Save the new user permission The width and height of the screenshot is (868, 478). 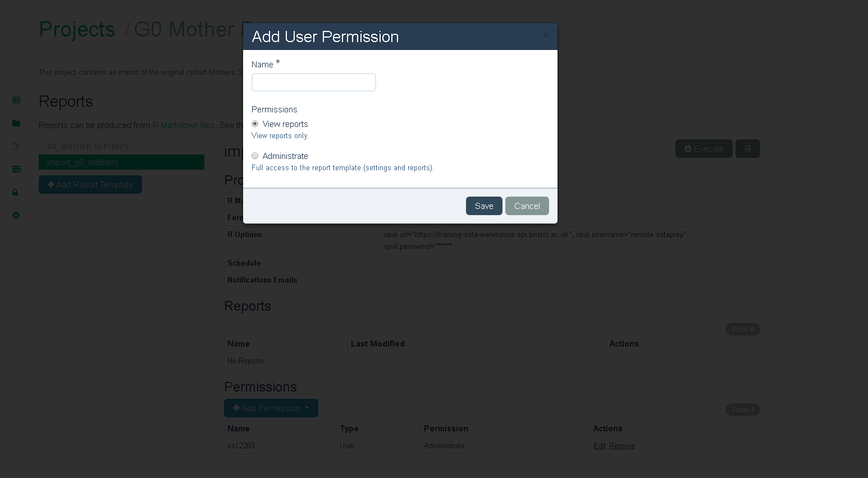tap(483, 206)
